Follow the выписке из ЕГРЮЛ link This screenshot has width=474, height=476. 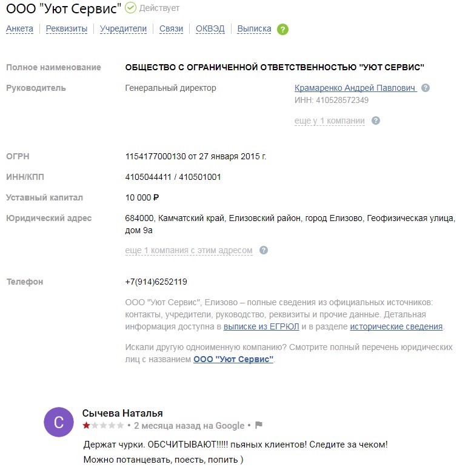coord(261,326)
